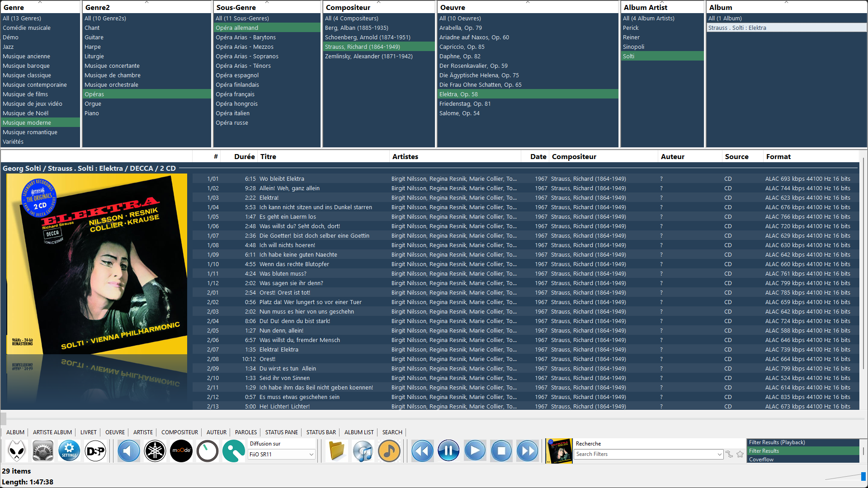The height and width of the screenshot is (488, 868).
Task: Switch to the OEUVRE tab
Action: click(115, 432)
